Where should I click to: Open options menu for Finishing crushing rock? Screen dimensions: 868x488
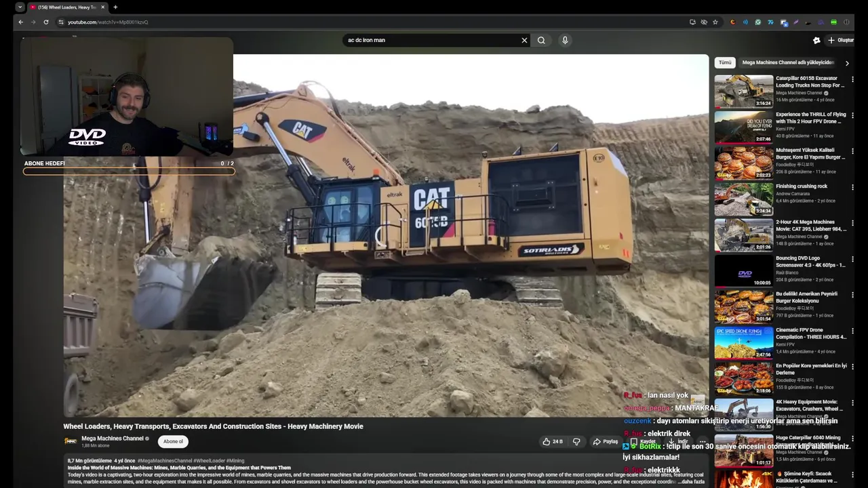tap(852, 188)
